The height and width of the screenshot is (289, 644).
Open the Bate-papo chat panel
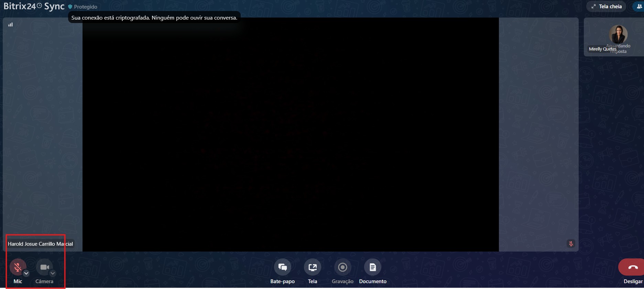tap(282, 267)
